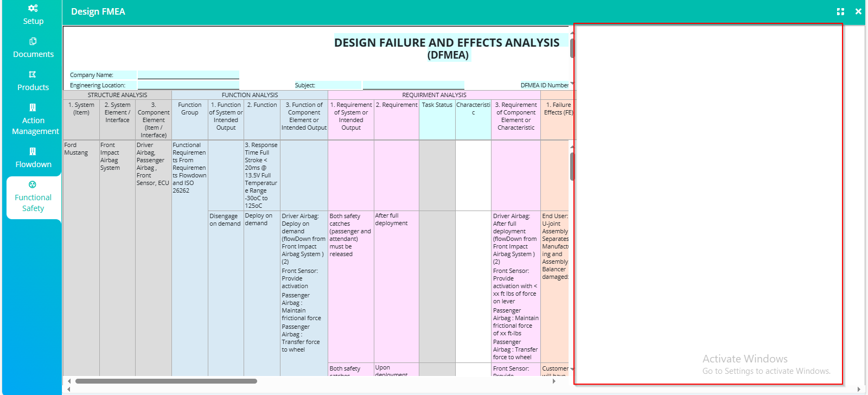Click the vertical scrollbar thumb of the header pane
868x395 pixels.
[572, 48]
